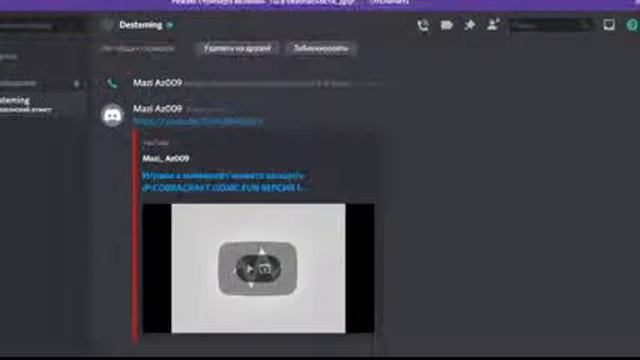
Task: Select the Destening conversation in sidebar
Action: click(x=41, y=104)
